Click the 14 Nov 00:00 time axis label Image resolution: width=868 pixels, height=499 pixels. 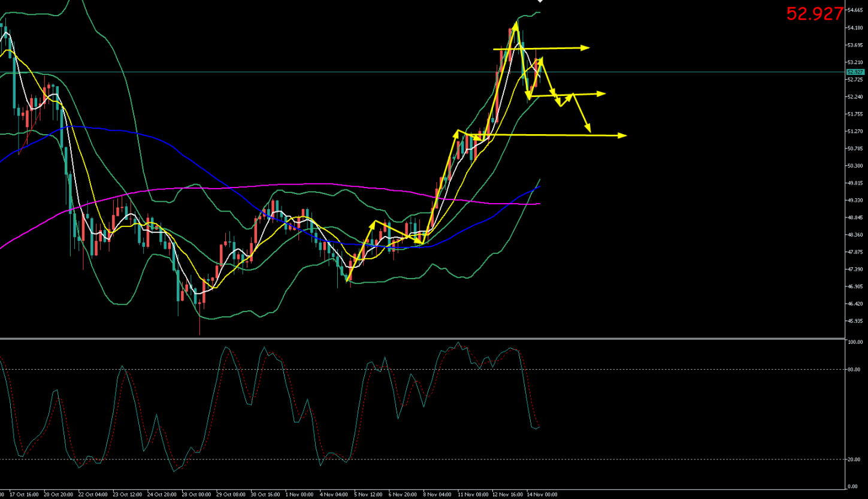(542, 495)
